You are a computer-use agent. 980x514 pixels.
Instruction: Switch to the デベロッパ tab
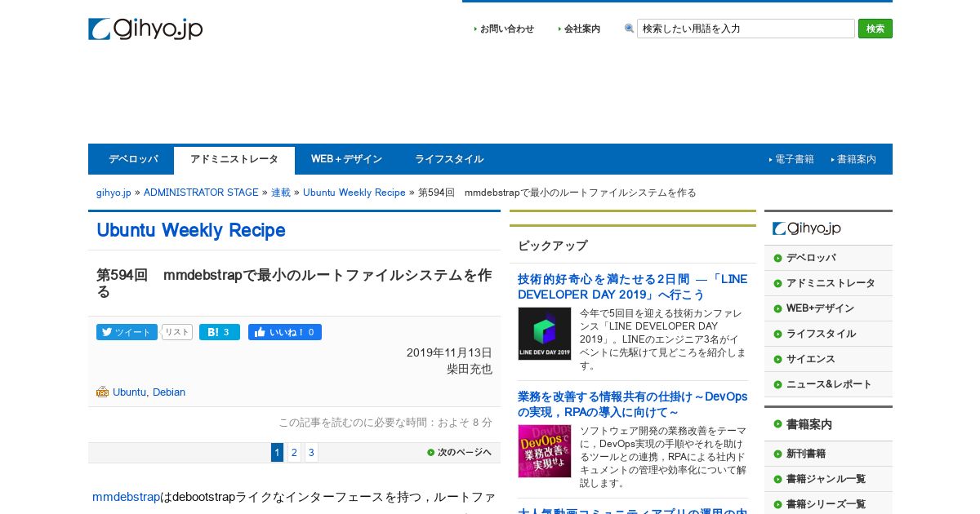[x=133, y=159]
